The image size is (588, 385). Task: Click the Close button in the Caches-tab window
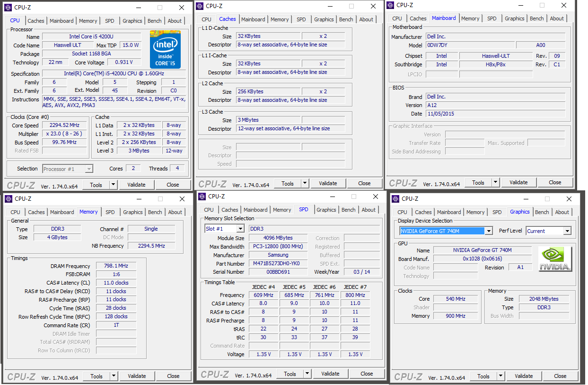click(364, 183)
